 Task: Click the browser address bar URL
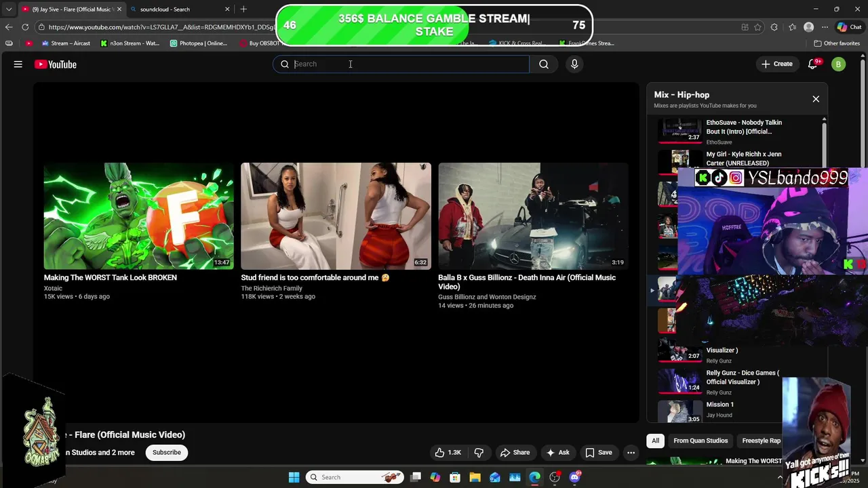tap(161, 27)
